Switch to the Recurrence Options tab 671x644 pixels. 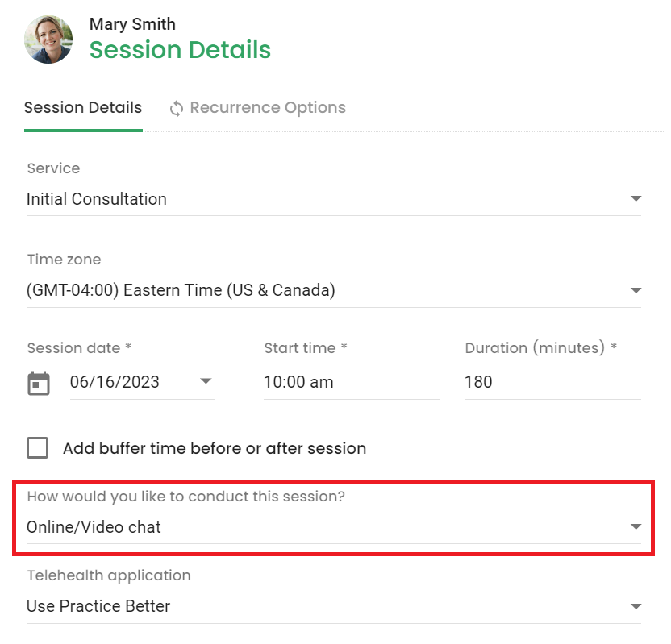point(257,108)
